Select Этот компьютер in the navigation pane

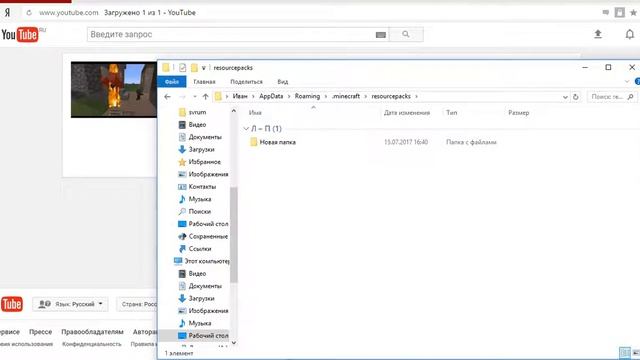pos(202,261)
